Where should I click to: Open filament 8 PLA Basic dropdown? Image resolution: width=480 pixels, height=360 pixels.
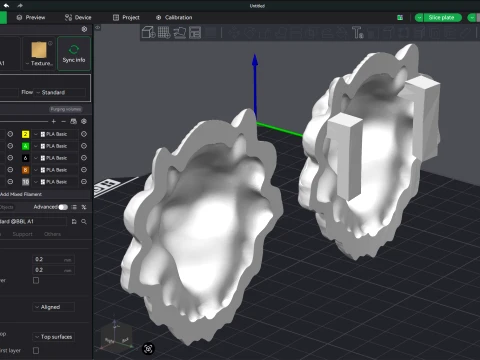pyautogui.click(x=55, y=170)
